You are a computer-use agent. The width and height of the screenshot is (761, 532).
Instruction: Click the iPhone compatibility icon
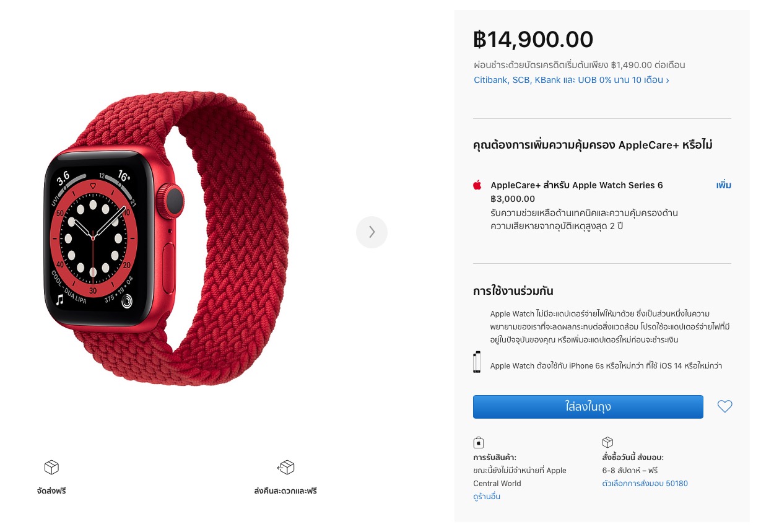click(x=477, y=362)
